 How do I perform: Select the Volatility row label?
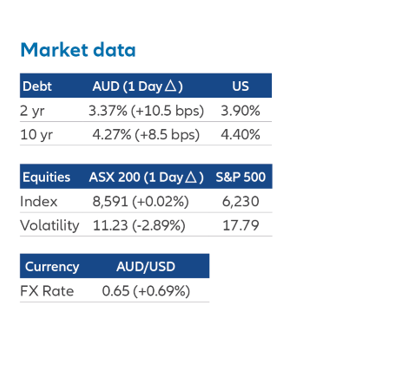(x=50, y=226)
